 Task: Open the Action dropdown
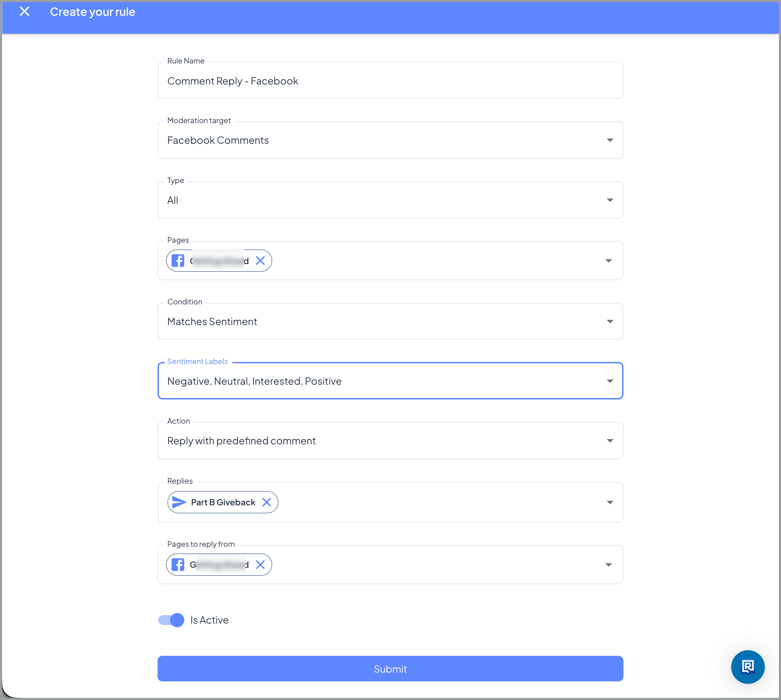(390, 441)
